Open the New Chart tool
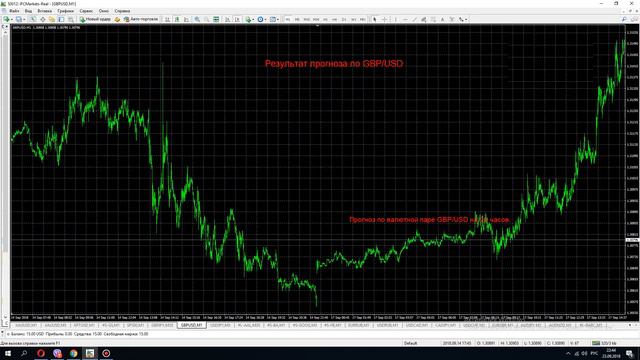The height and width of the screenshot is (360, 640). tap(6, 19)
